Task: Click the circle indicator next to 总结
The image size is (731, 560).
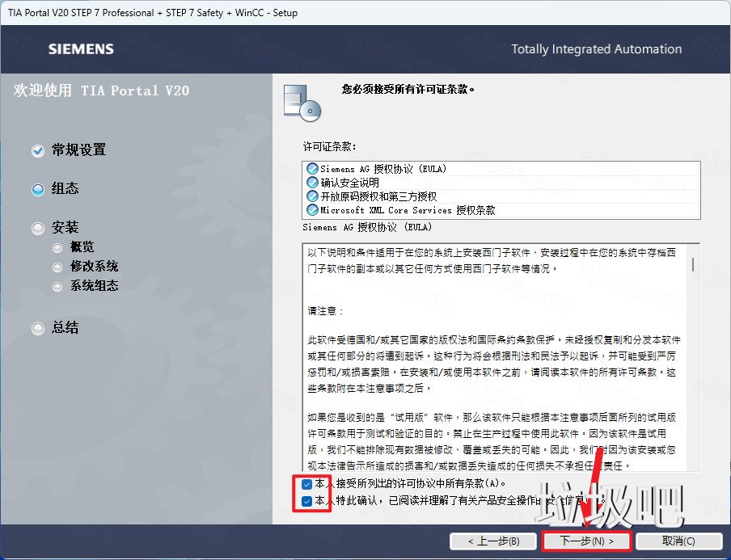Action: pyautogui.click(x=37, y=328)
